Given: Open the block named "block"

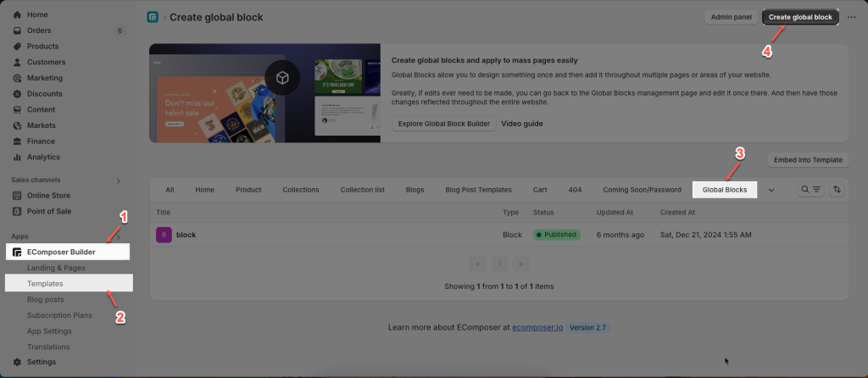Looking at the screenshot, I should (x=186, y=235).
